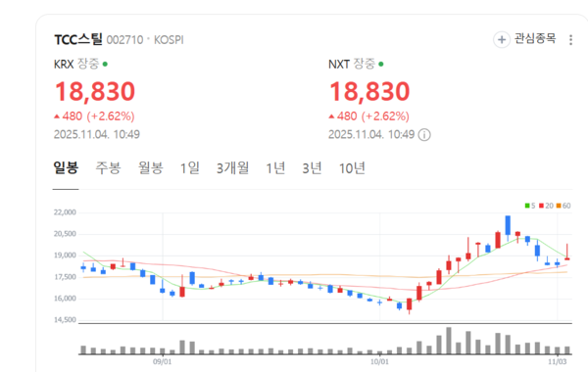The height and width of the screenshot is (372, 588).
Task: Click the 09/01 date axis label
Action: [163, 361]
